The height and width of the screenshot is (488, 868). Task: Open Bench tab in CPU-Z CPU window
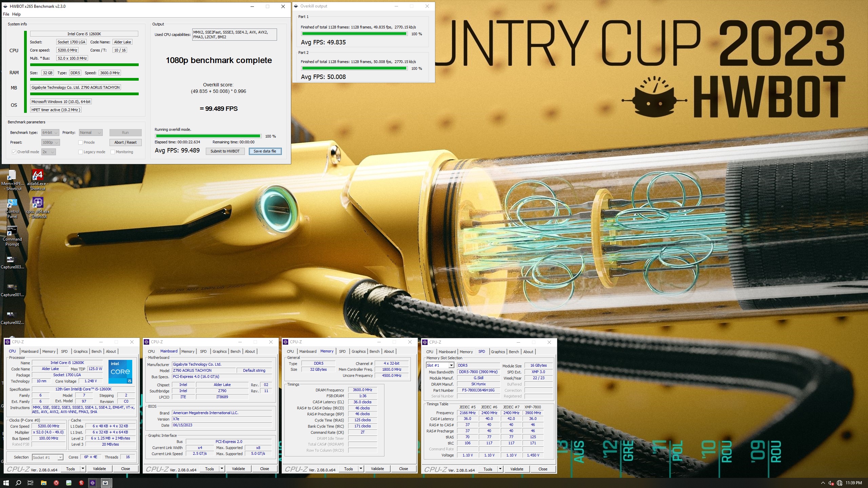point(96,351)
